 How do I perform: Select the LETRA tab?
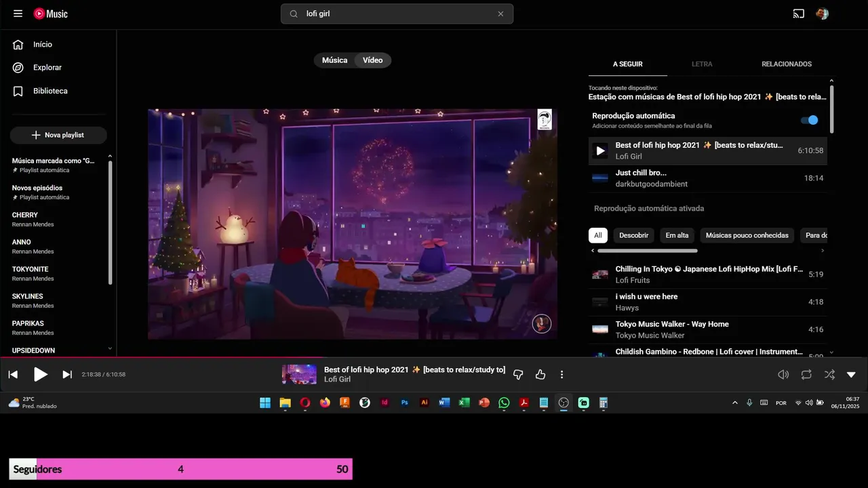coord(702,64)
